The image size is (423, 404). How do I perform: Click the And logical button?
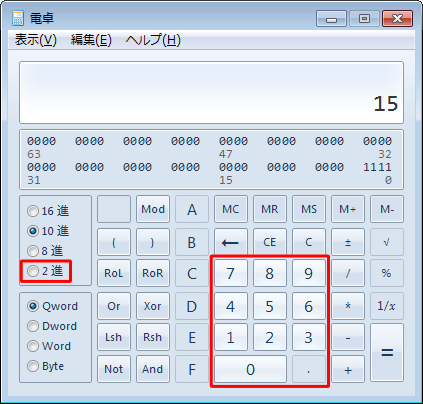[x=153, y=369]
